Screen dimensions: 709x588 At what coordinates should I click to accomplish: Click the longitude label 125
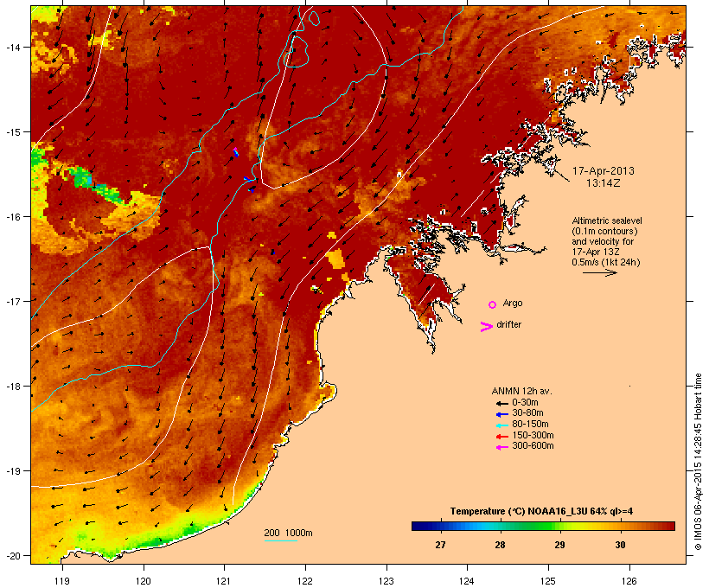click(548, 581)
